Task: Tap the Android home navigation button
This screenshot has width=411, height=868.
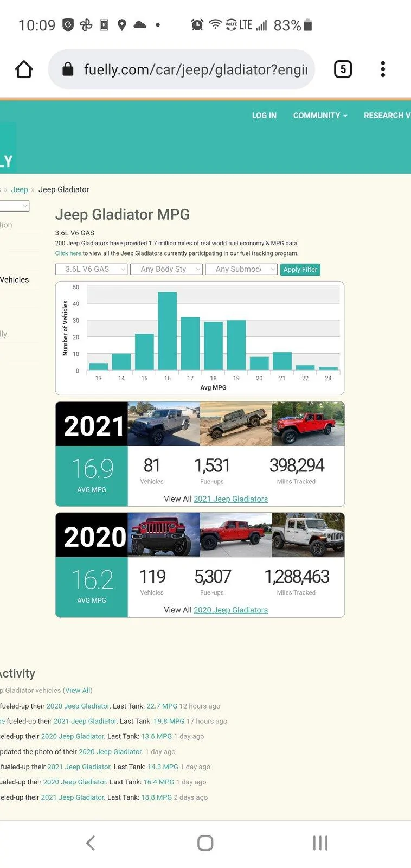Action: 205,843
